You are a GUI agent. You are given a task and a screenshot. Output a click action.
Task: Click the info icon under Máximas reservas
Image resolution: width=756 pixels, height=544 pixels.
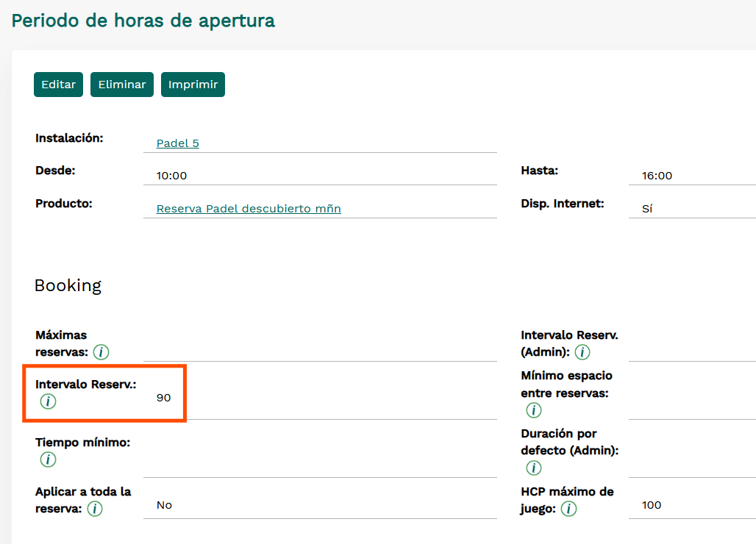click(x=101, y=352)
